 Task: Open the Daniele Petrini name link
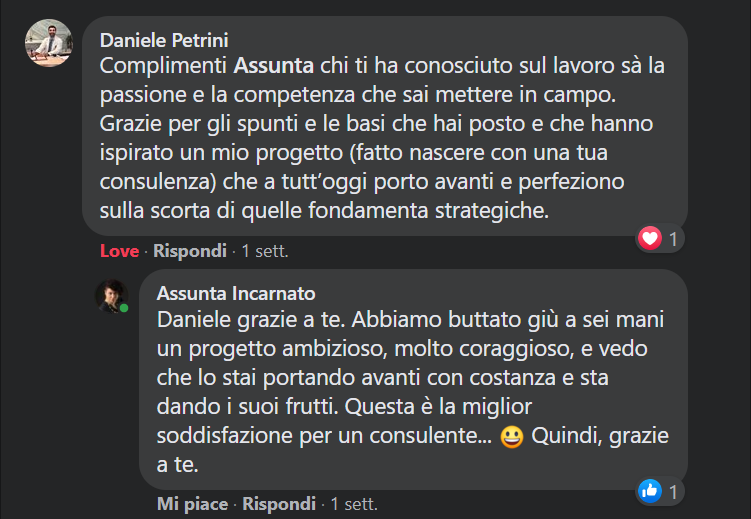tap(165, 41)
